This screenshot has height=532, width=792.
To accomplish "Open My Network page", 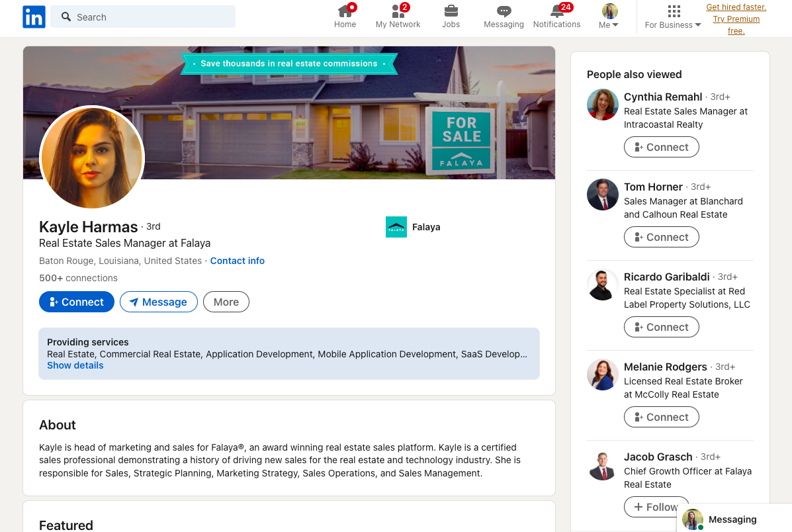I will pyautogui.click(x=398, y=17).
